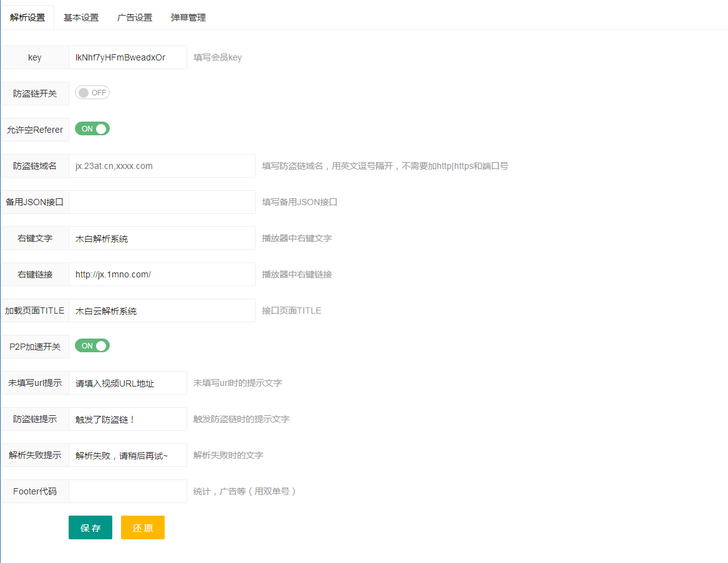Viewport: 728px width, 563px height.
Task: Edit the 加载页面TITLE field
Action: [162, 310]
